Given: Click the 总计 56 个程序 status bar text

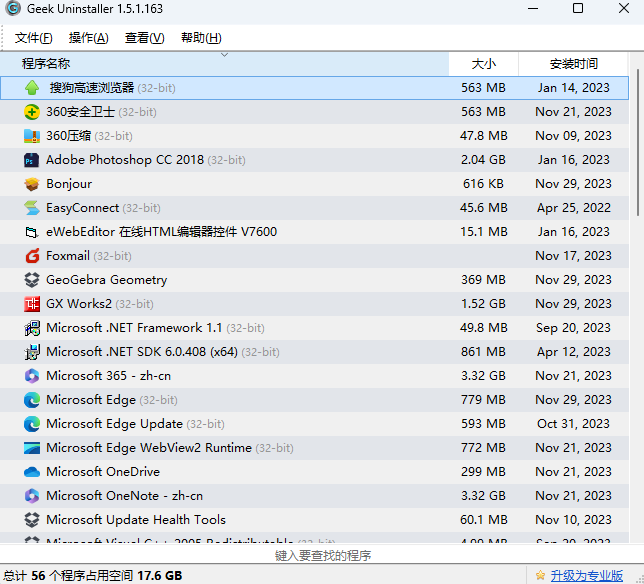Looking at the screenshot, I should (93, 575).
